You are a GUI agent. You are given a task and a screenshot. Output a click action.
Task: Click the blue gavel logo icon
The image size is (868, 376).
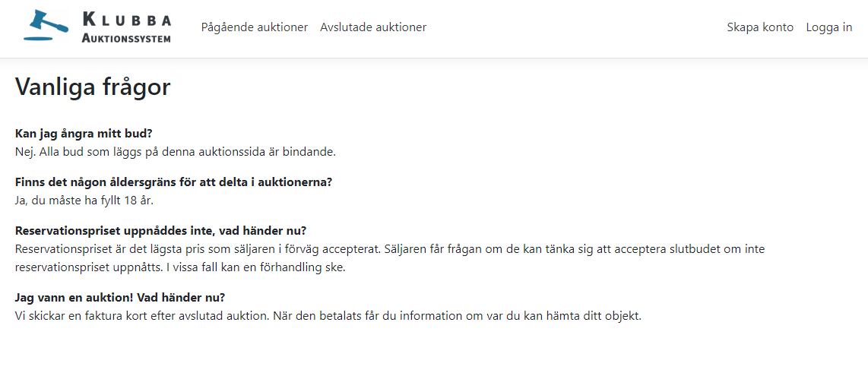point(46,25)
